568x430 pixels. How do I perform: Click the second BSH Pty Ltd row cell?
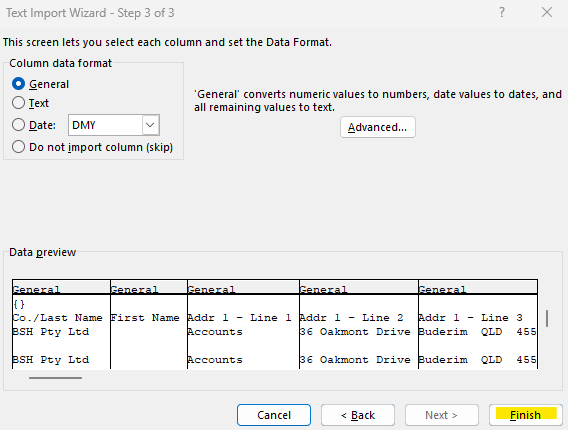(51, 360)
